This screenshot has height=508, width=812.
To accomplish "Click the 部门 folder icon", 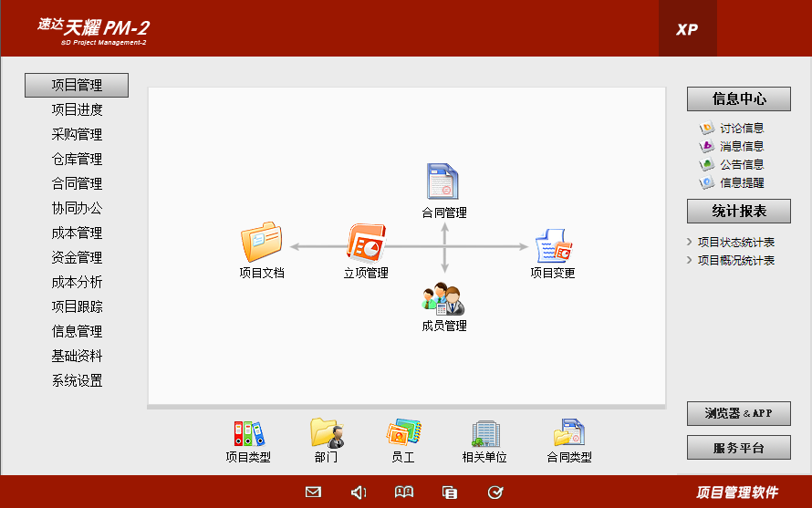I will (326, 433).
